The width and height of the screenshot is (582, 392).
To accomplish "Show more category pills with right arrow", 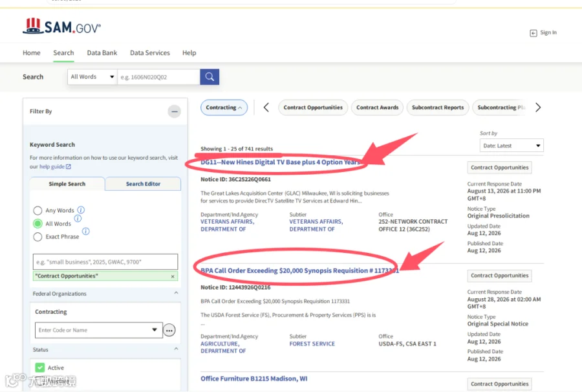I will click(538, 107).
